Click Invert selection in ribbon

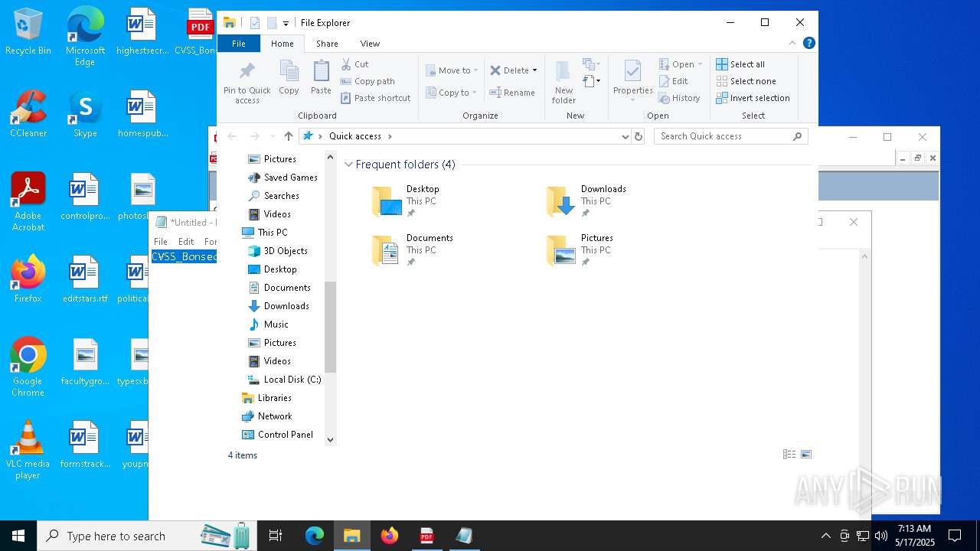pos(753,98)
